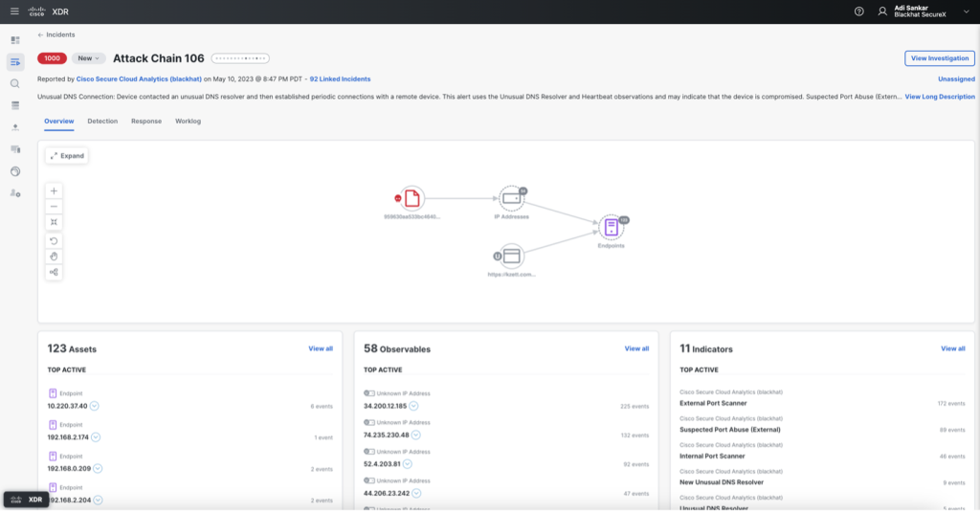Image resolution: width=980 pixels, height=513 pixels.
Task: Toggle the icon beside 52.4.203.81 label
Action: pyautogui.click(x=369, y=451)
